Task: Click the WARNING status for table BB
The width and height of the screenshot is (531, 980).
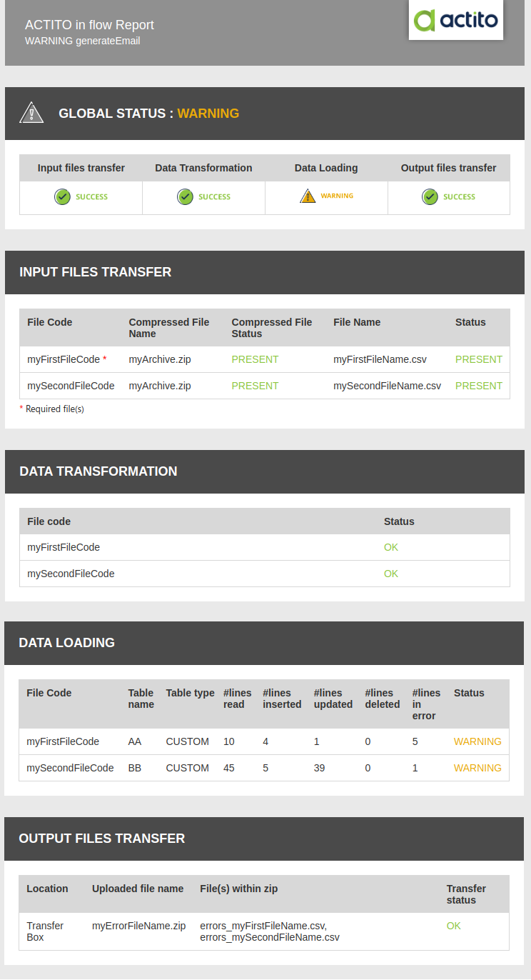Action: click(477, 768)
